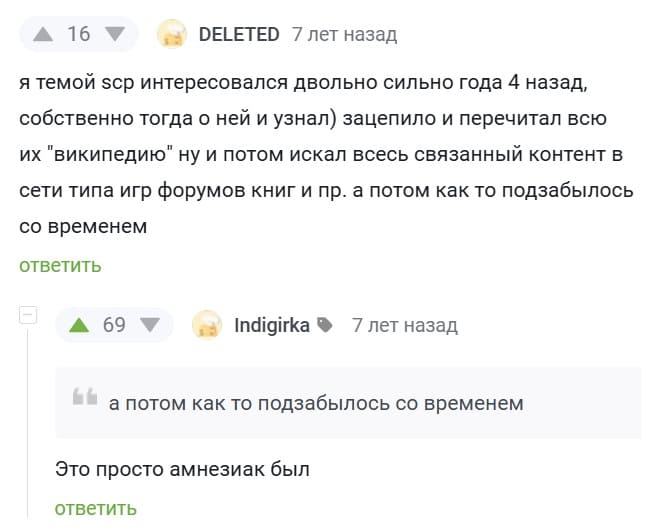Collapse the Indigirka reply thread
Screen dimensions: 646x531
tap(28, 316)
